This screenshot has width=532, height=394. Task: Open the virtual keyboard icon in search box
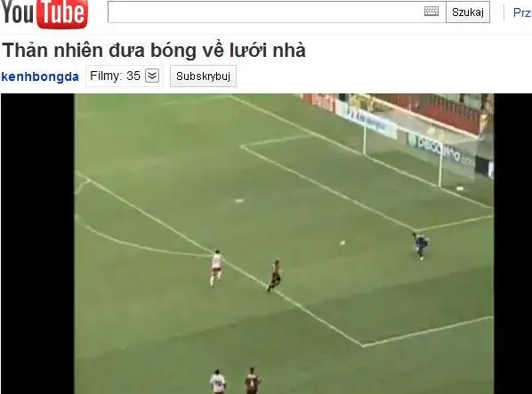click(x=431, y=12)
